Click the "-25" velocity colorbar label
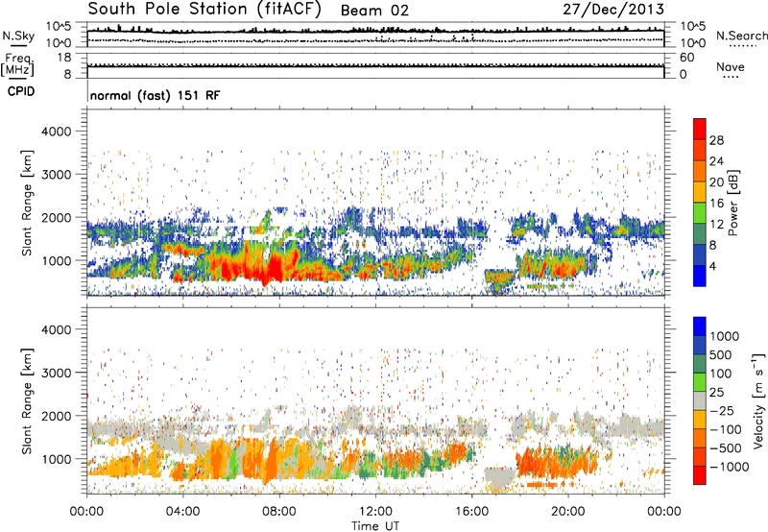This screenshot has width=768, height=532. coord(722,411)
